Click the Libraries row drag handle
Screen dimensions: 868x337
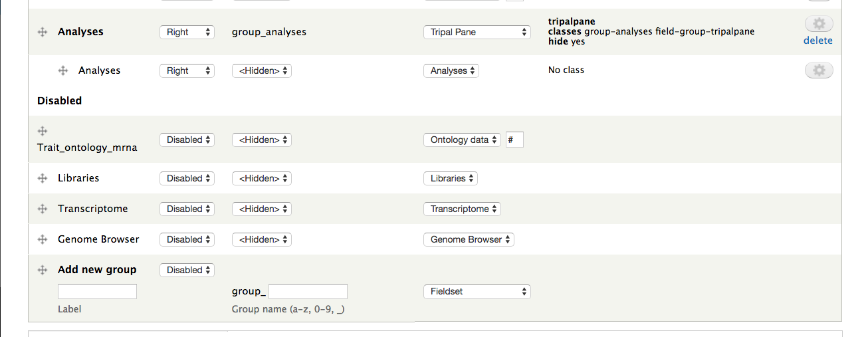point(43,178)
